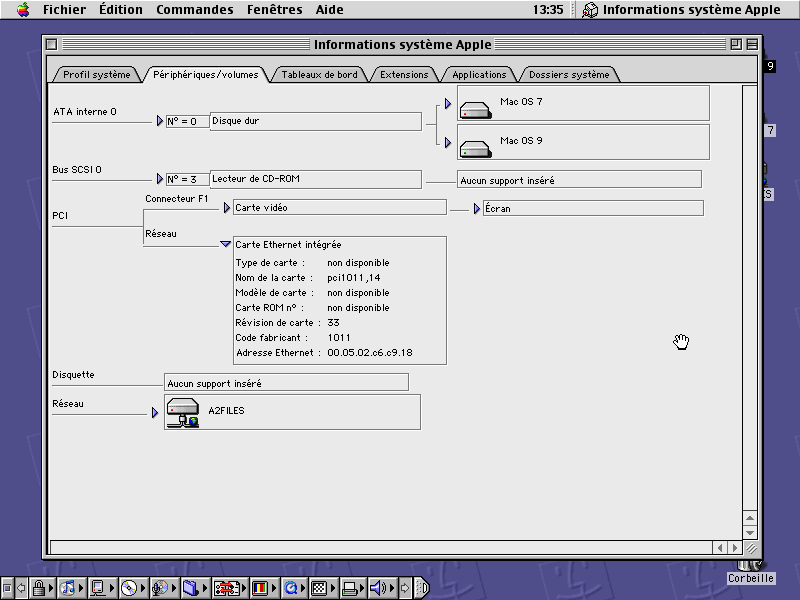Click the Connecteur F1 label
Image resolution: width=800 pixels, height=600 pixels.
point(177,198)
